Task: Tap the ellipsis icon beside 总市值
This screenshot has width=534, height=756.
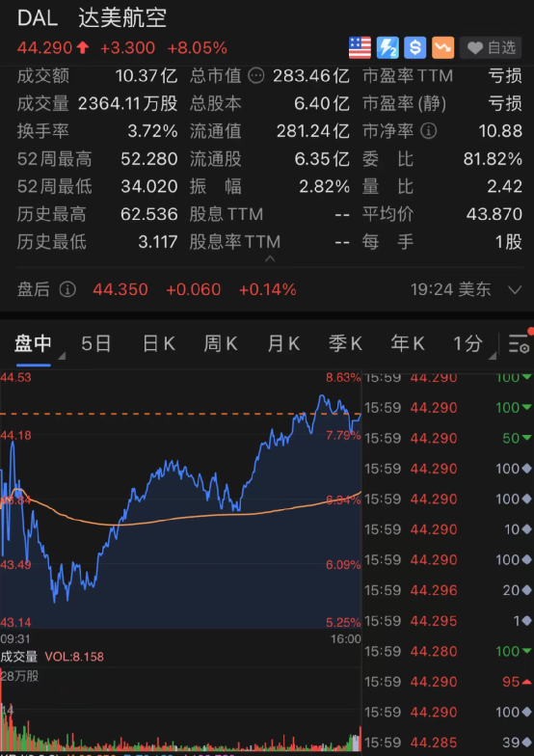Action: tap(256, 75)
